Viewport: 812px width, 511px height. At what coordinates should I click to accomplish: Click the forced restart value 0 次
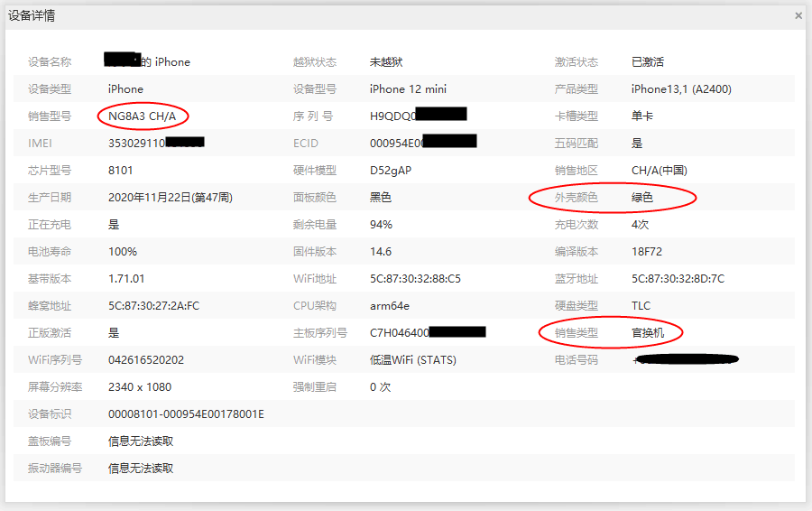point(380,387)
